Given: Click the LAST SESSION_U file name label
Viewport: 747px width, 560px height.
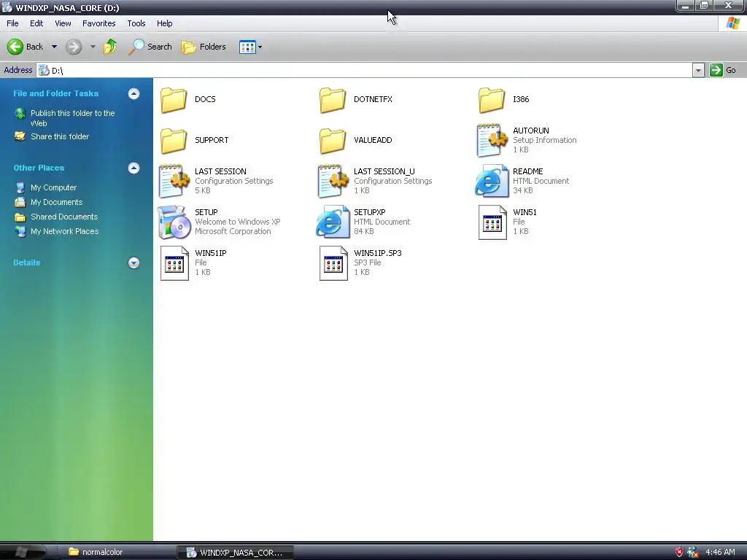Looking at the screenshot, I should tap(384, 171).
